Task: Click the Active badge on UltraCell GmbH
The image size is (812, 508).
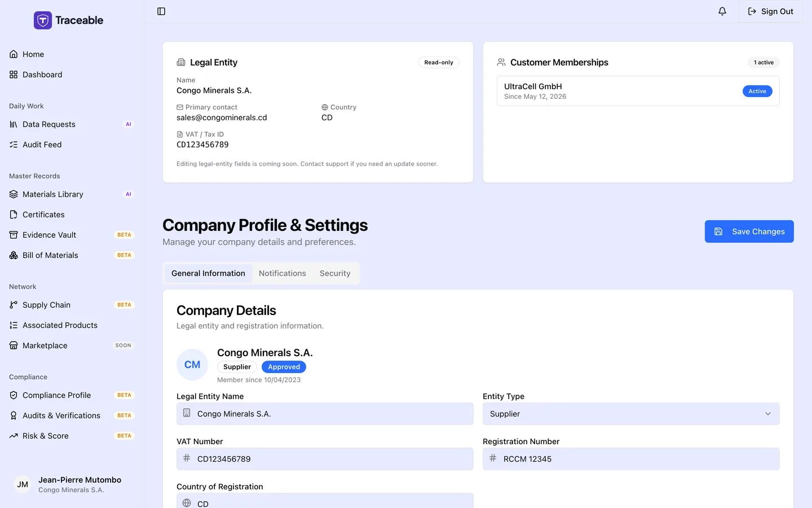Action: pyautogui.click(x=757, y=91)
